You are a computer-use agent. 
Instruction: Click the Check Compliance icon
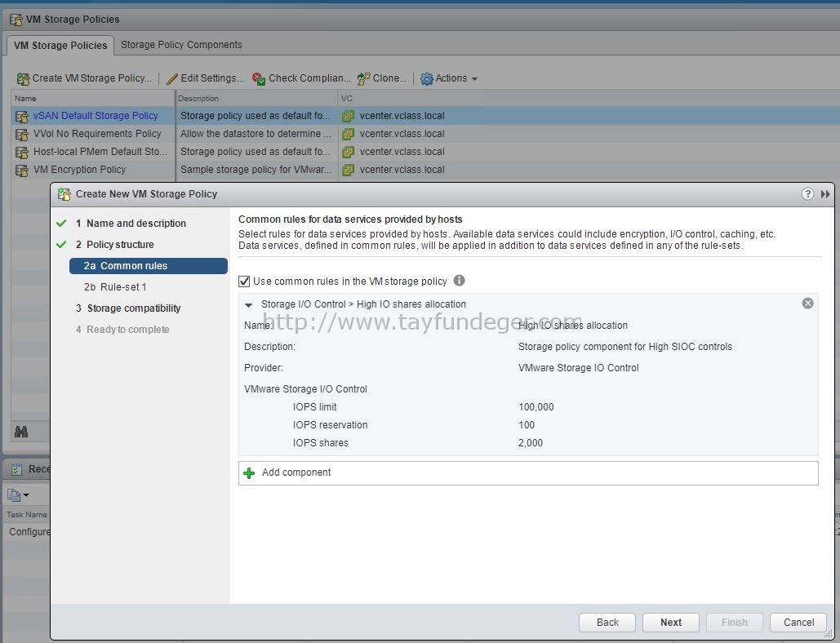click(x=259, y=78)
